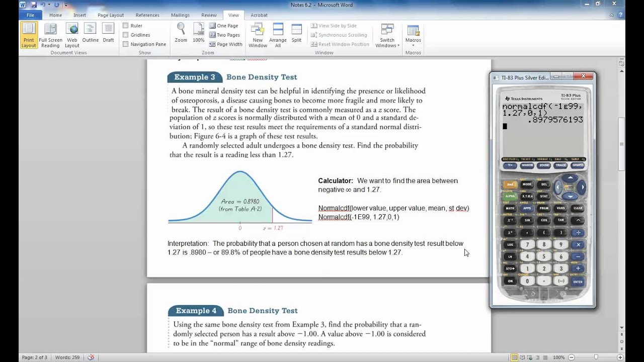The width and height of the screenshot is (644, 362).
Task: Enable the Navigation Pane checkbox
Action: [x=125, y=44]
